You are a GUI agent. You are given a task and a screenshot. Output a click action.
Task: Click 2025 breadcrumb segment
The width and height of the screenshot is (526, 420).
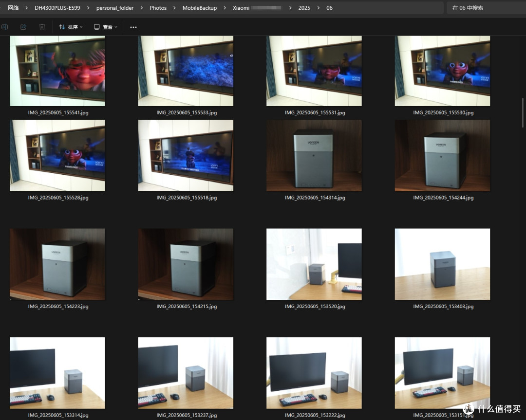304,8
